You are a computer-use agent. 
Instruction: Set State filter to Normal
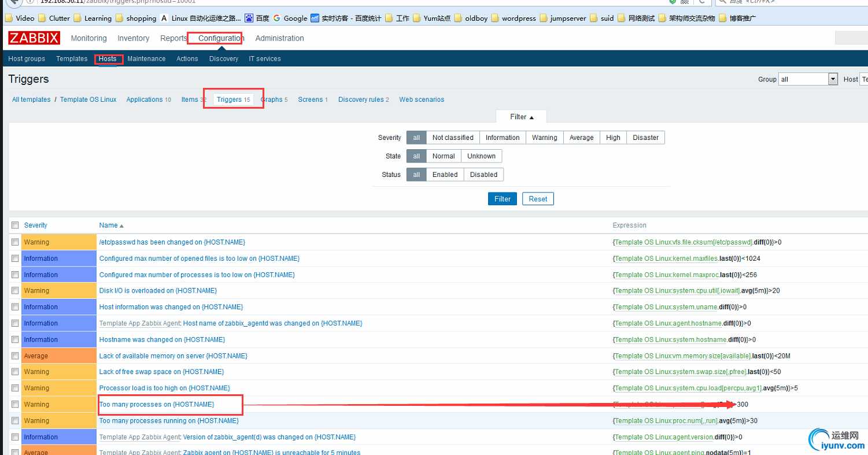tap(444, 156)
